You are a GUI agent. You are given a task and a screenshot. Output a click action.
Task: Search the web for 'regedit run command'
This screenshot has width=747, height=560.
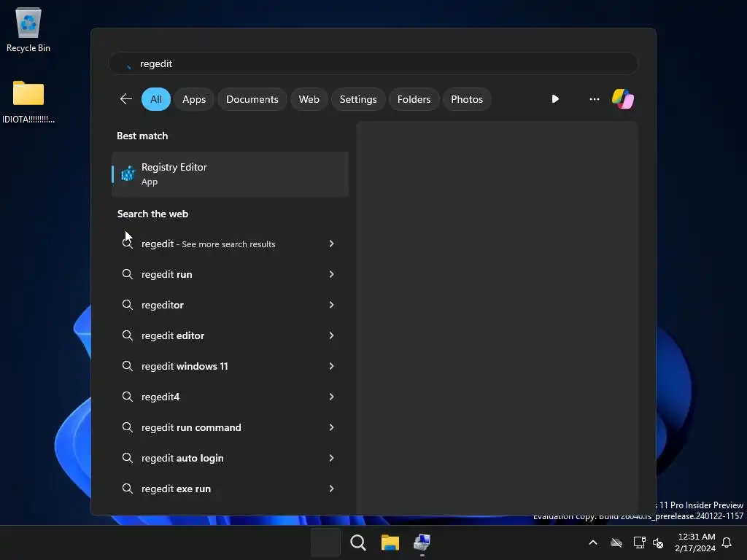pos(230,427)
